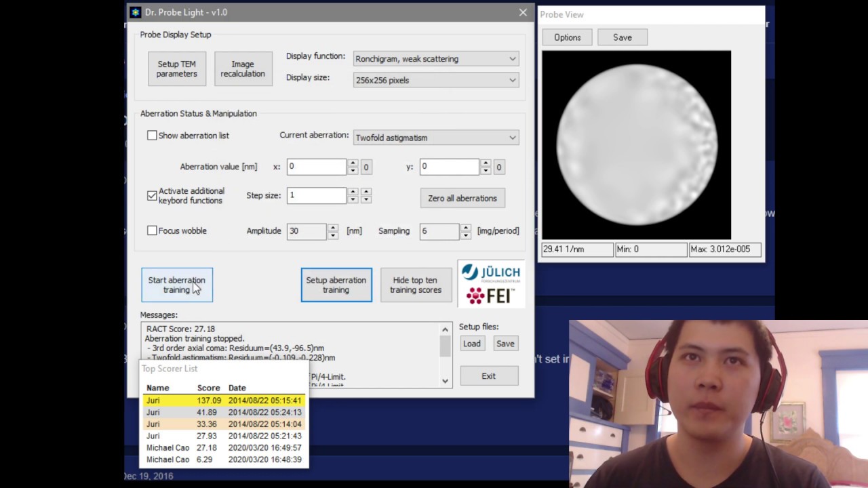This screenshot has height=488, width=868.
Task: Click the aberration value y input field
Action: (449, 167)
